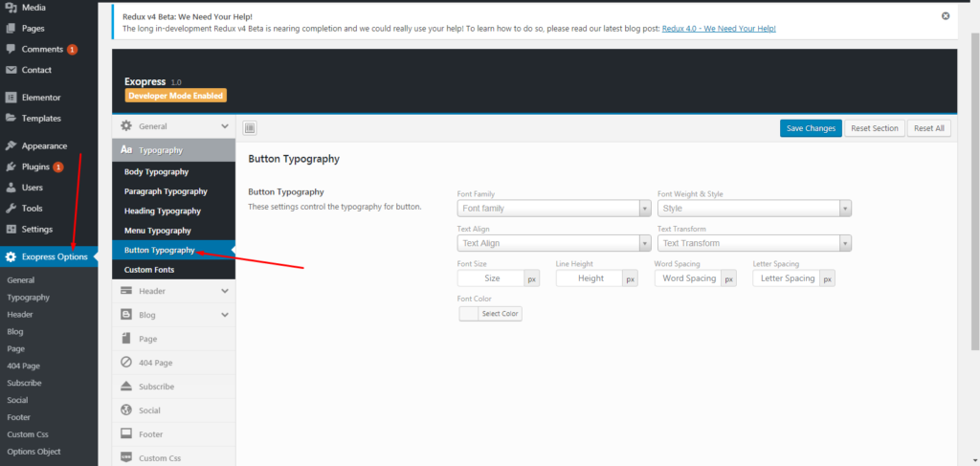
Task: Open Custom Css in Exopress submenu
Action: point(28,434)
